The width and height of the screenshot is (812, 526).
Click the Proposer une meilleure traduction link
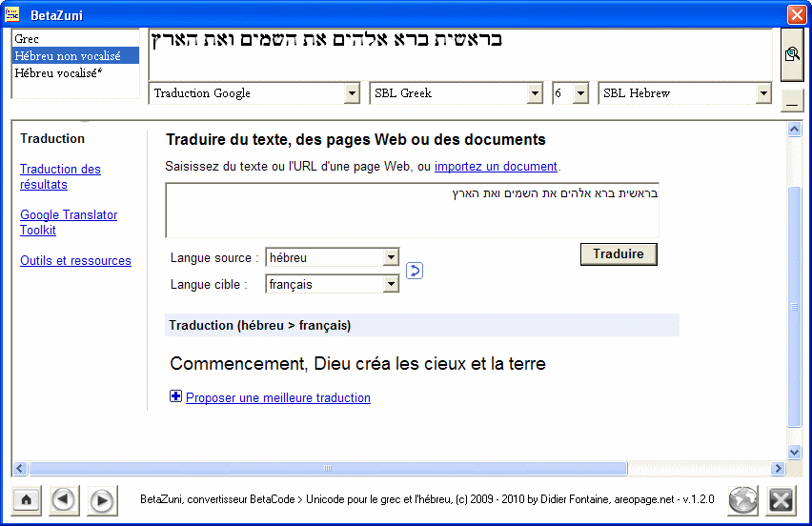coord(278,397)
